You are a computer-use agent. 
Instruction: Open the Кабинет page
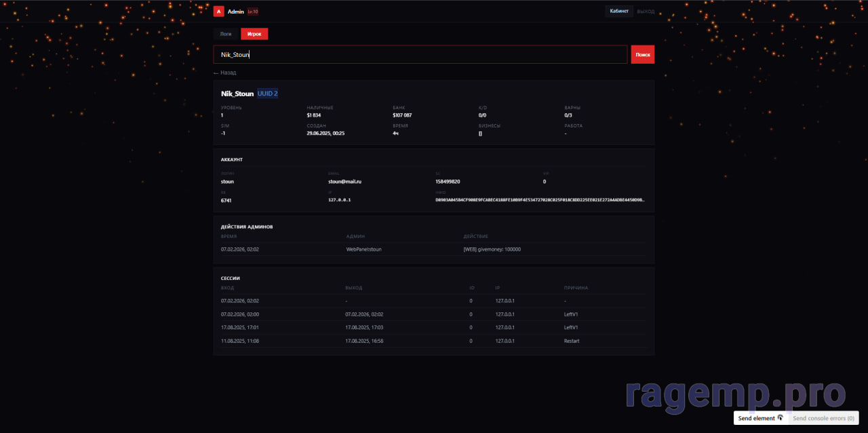tap(619, 12)
